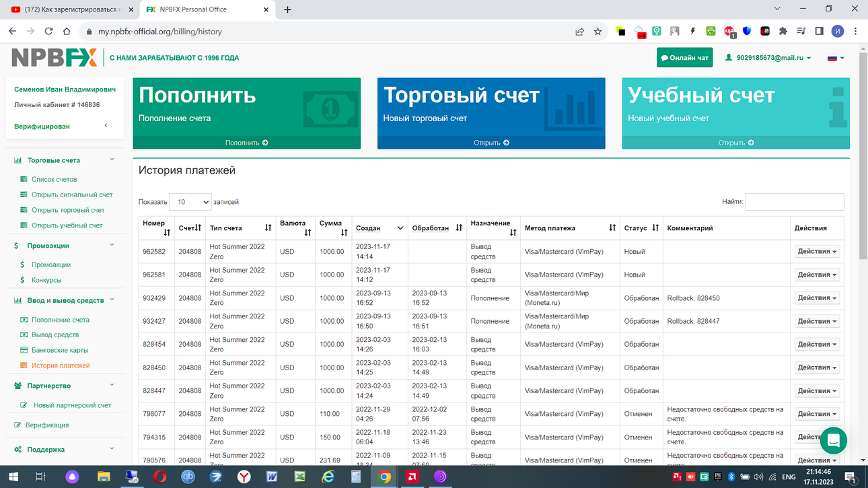
Task: Open Список счетов in sidebar
Action: click(54, 180)
